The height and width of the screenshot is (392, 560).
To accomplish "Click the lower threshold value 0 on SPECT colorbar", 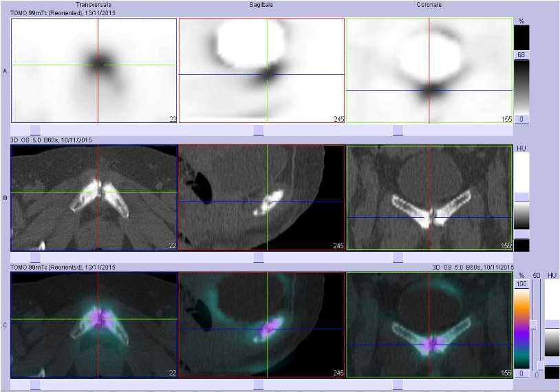I will coord(521,119).
